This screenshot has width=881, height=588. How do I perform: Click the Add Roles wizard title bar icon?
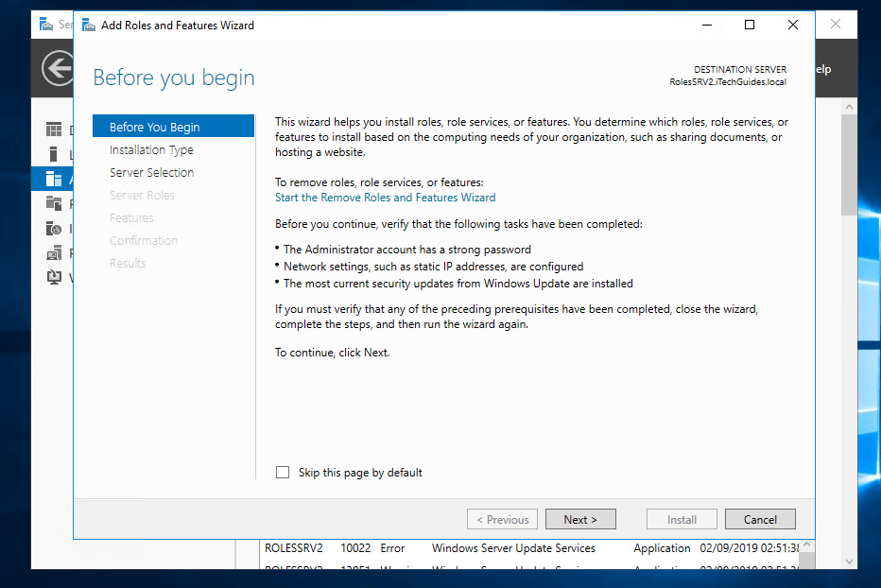(x=88, y=25)
